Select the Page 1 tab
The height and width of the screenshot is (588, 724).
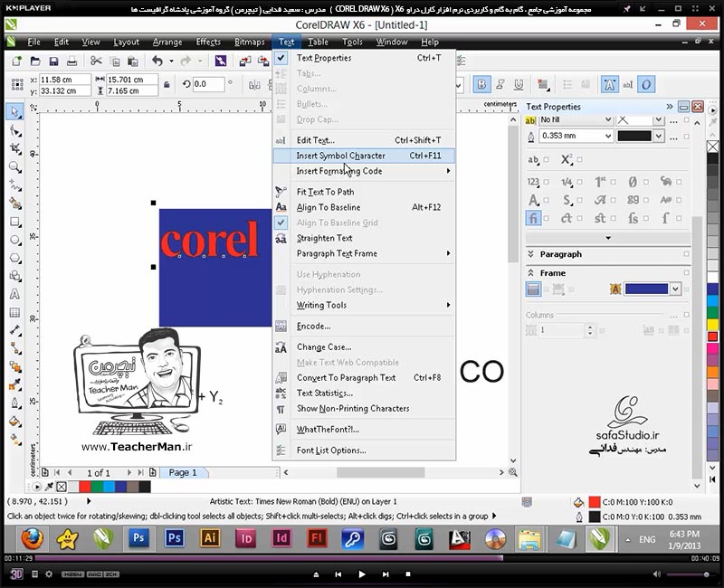click(x=183, y=472)
